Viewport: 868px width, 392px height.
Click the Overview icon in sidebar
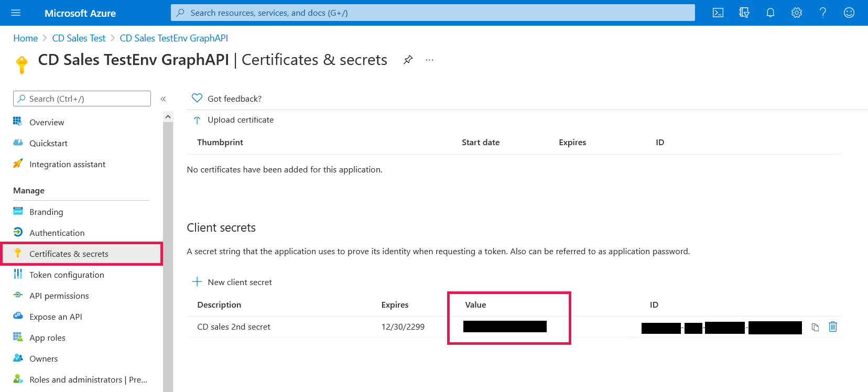point(18,122)
